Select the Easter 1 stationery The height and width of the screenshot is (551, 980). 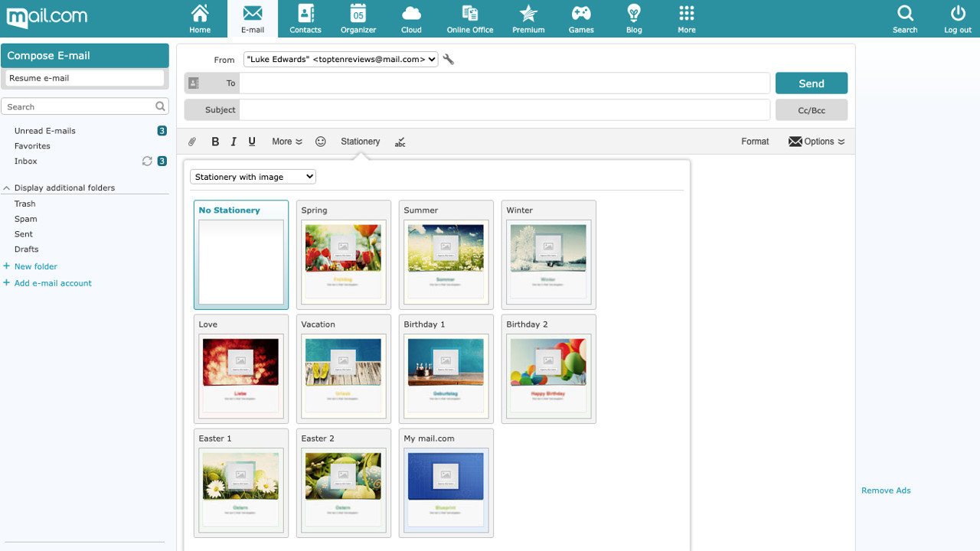click(x=241, y=483)
